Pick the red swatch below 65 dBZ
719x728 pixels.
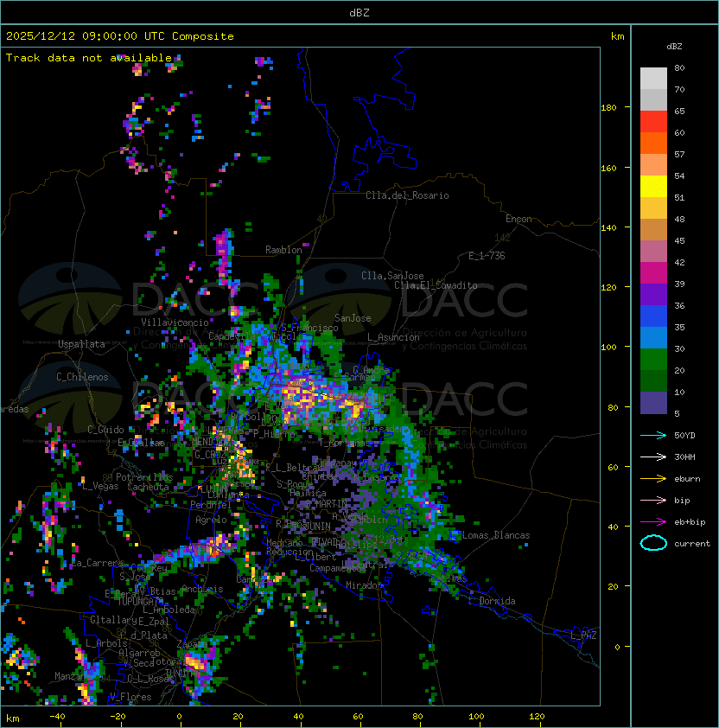click(653, 122)
